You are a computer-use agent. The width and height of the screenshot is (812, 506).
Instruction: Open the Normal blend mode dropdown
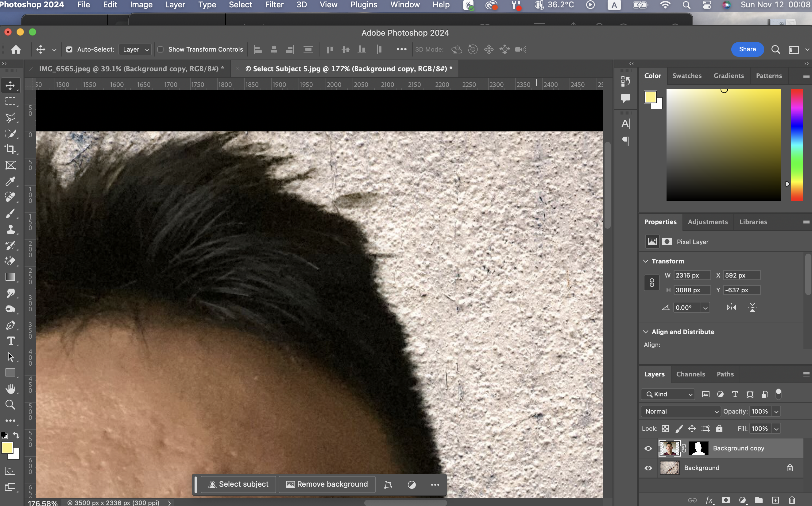[x=681, y=411]
